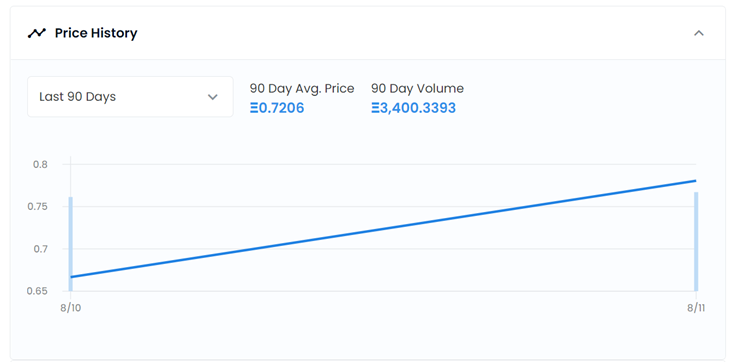Click the 0.75 y-axis label

[38, 207]
